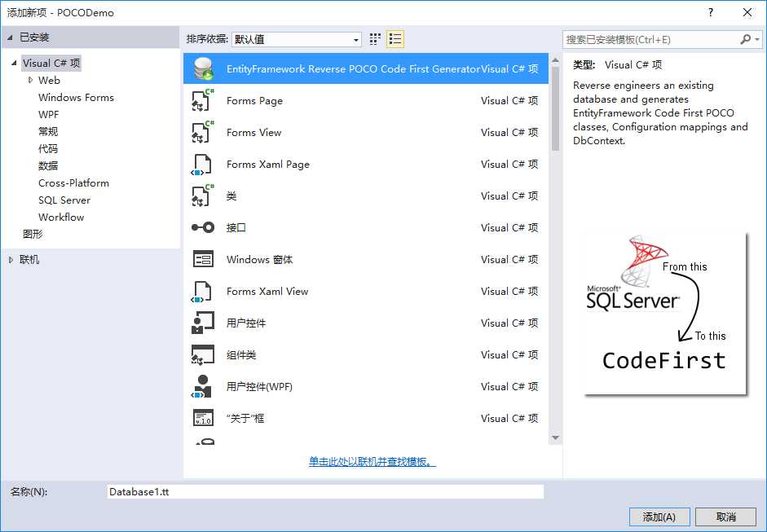This screenshot has height=532, width=767.
Task: Switch to medium icons list view
Action: pyautogui.click(x=395, y=39)
